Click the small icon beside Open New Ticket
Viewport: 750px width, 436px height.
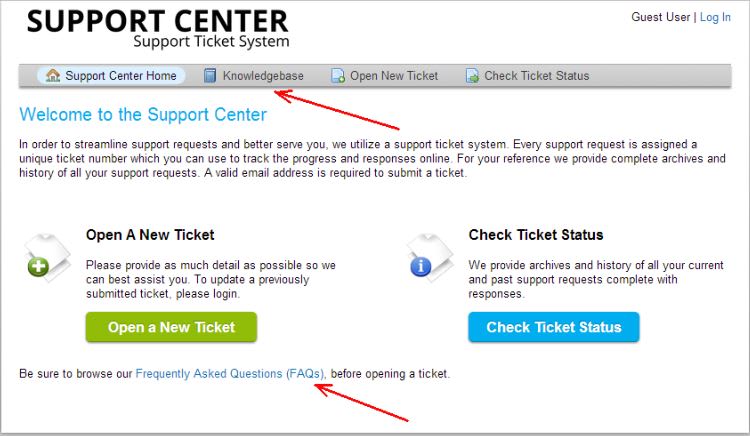click(x=338, y=76)
